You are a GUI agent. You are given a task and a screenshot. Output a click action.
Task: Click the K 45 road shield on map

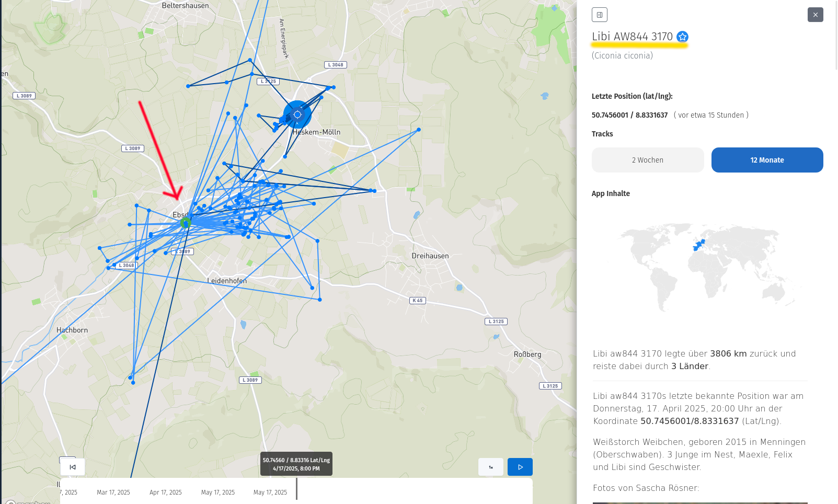pos(417,301)
